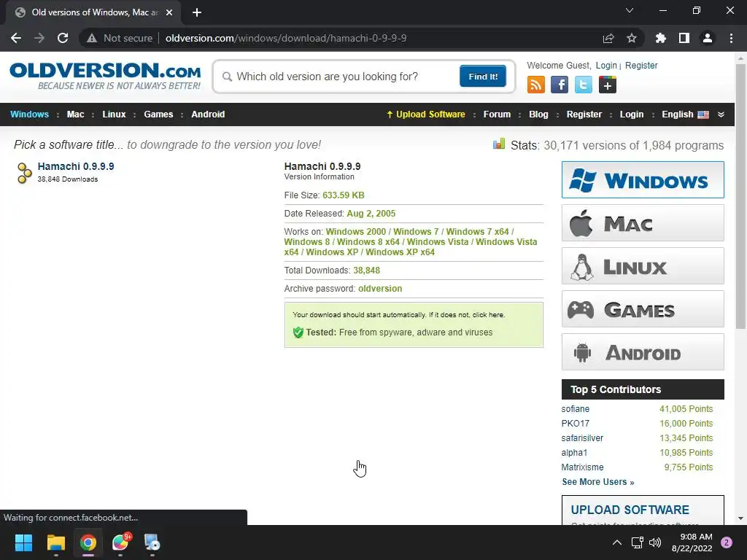
Task: Open Chrome tab search chevron
Action: coord(630,10)
